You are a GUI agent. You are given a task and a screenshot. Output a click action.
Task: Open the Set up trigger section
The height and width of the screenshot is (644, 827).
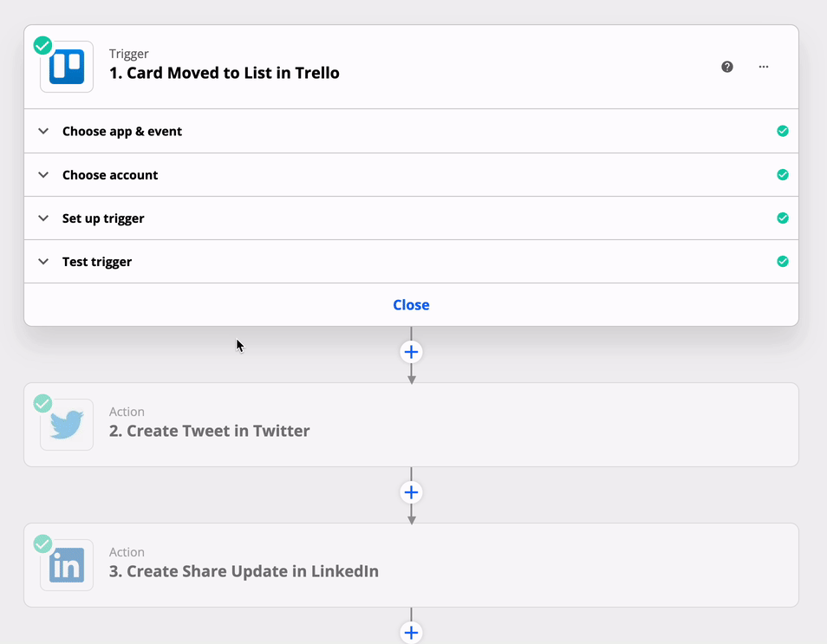click(412, 218)
